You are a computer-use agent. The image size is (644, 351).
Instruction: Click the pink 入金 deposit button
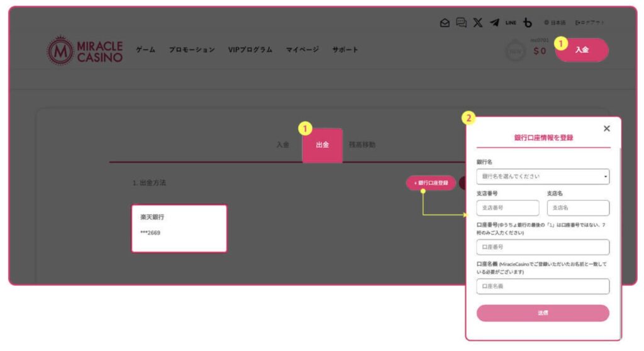(582, 50)
